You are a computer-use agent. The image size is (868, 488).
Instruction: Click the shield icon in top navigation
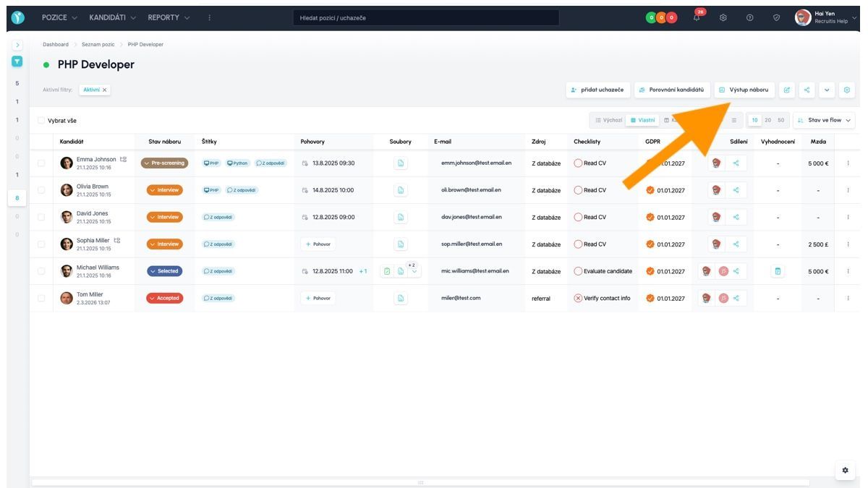(777, 18)
